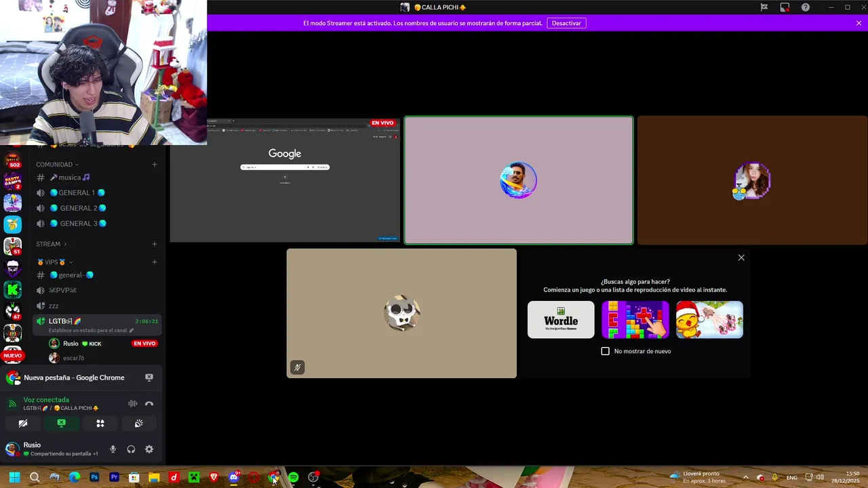Image resolution: width=868 pixels, height=488 pixels.
Task: Open the server icon with 51 badge
Action: tap(13, 247)
